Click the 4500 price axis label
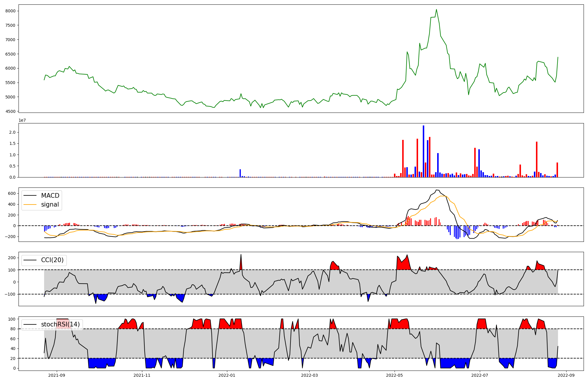Image resolution: width=588 pixels, height=382 pixels. 10,111
